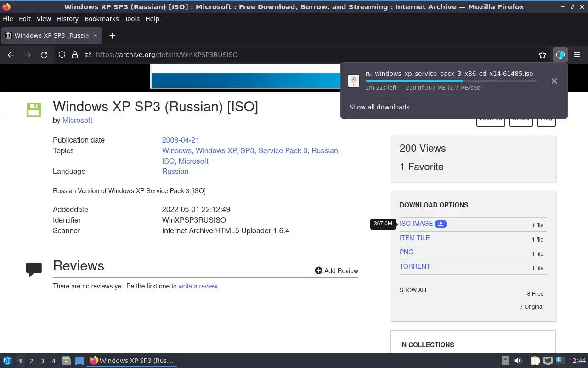
Task: Switch to workspace 2
Action: [x=31, y=361]
